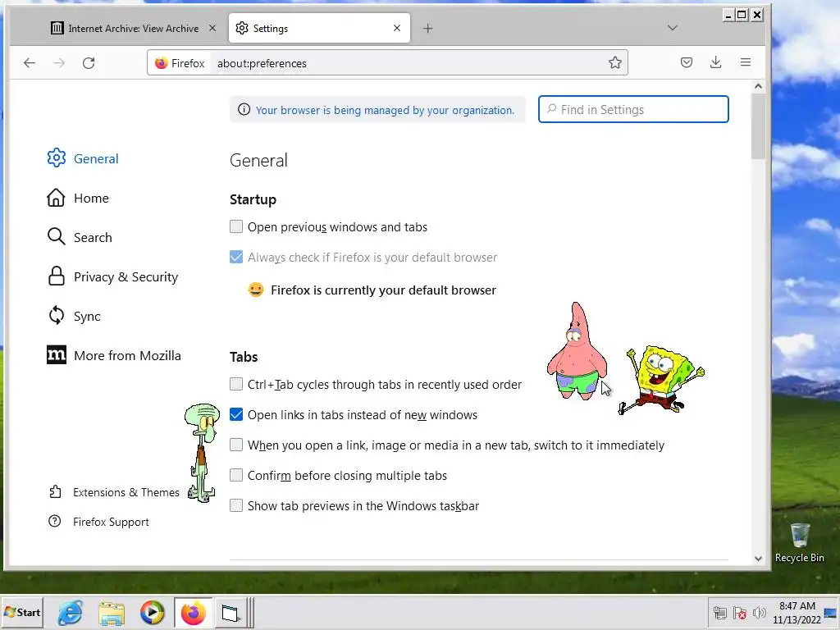Image resolution: width=840 pixels, height=630 pixels.
Task: Open the Windows Start menu
Action: coord(22,612)
